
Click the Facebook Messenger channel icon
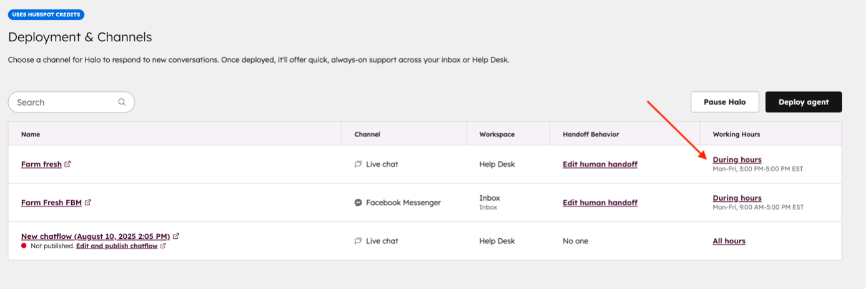coord(358,203)
